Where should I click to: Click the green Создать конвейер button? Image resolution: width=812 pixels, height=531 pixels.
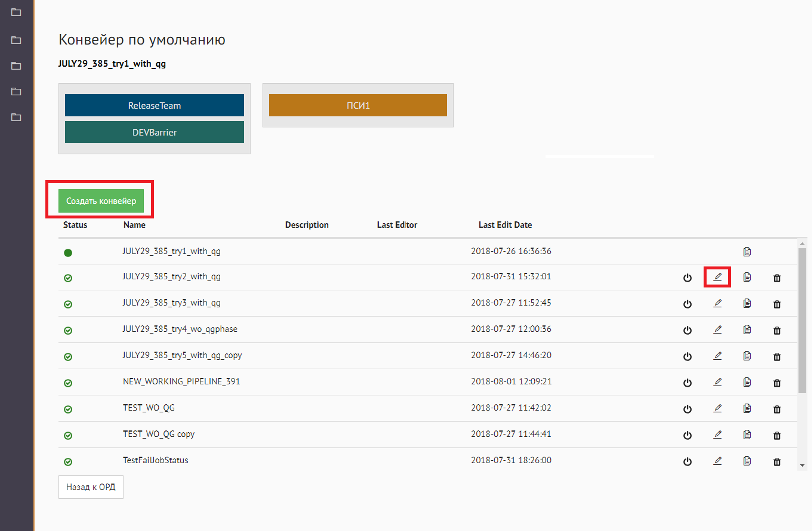point(101,201)
